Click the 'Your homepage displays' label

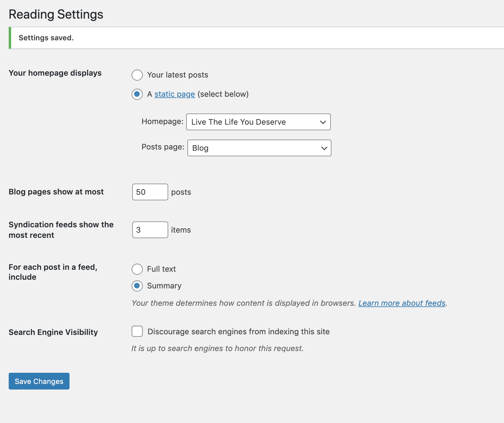click(55, 73)
